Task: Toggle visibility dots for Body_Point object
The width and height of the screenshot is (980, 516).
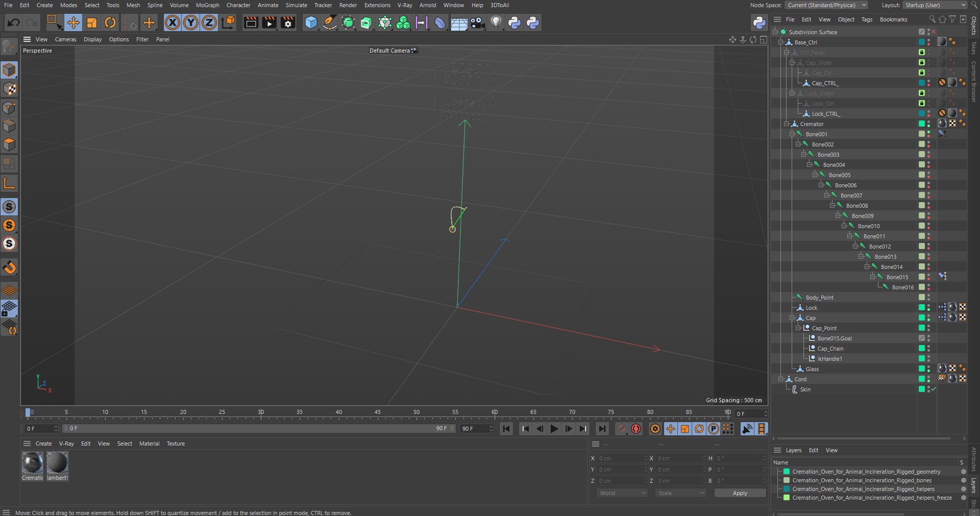Action: point(928,298)
